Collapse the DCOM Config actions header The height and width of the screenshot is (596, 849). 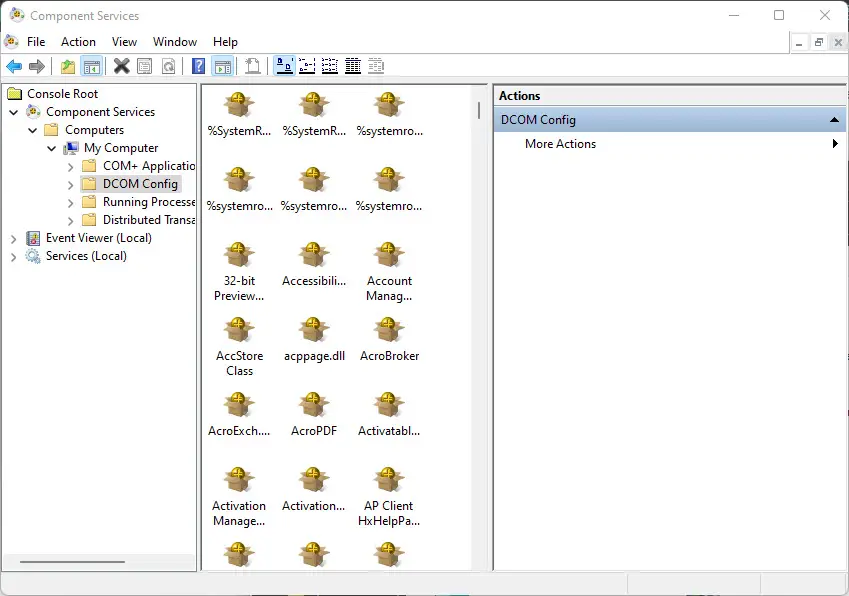click(x=834, y=120)
